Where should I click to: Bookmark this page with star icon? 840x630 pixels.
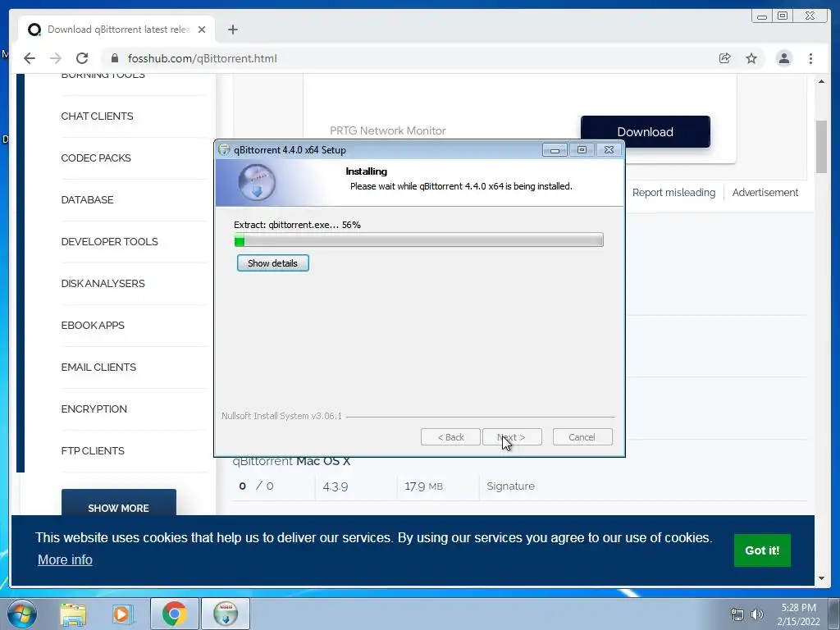pyautogui.click(x=751, y=58)
